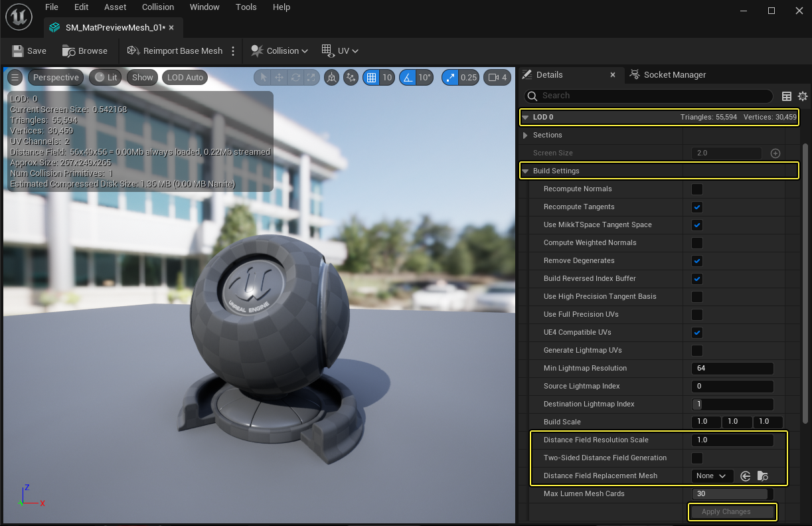This screenshot has height=526, width=812.
Task: Enable Generate Lightmap UVs
Action: click(697, 351)
